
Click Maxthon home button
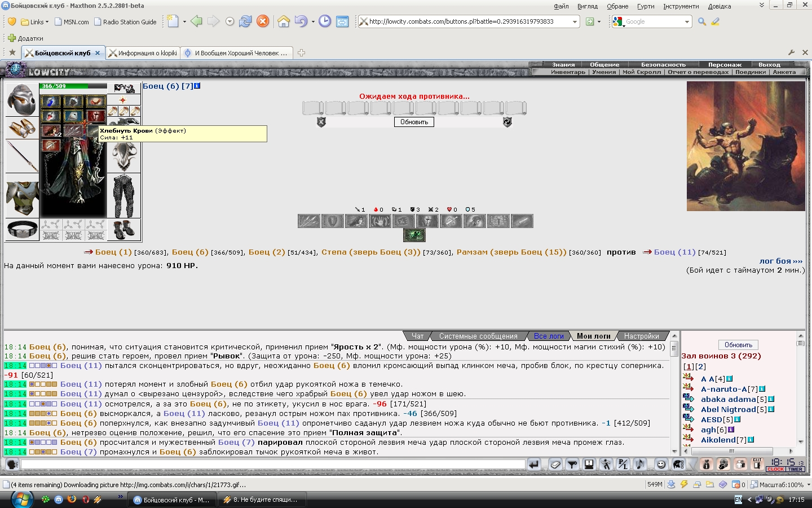(x=284, y=21)
